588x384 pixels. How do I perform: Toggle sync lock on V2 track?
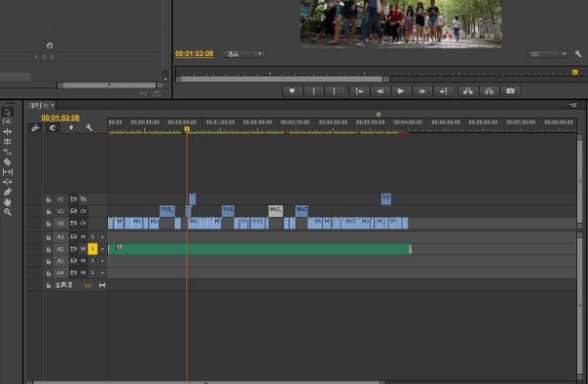point(74,211)
